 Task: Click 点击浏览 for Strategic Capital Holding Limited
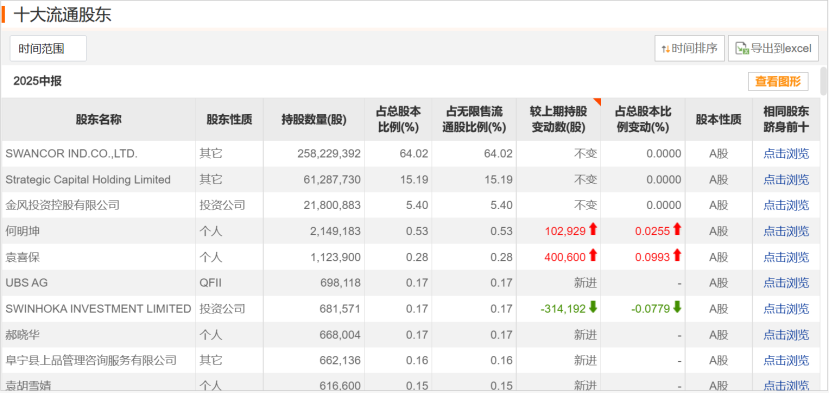(786, 180)
